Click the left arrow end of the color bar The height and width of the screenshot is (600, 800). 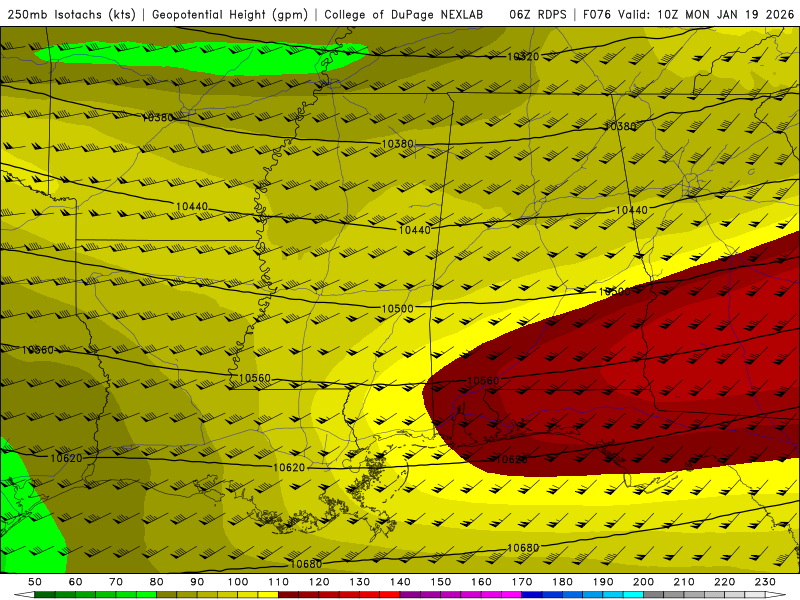click(24, 595)
